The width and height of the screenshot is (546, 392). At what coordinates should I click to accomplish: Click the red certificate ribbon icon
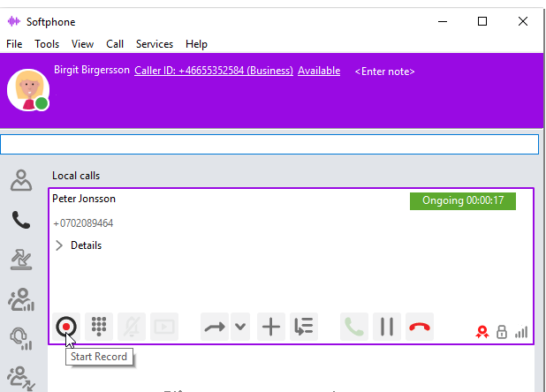(x=482, y=332)
